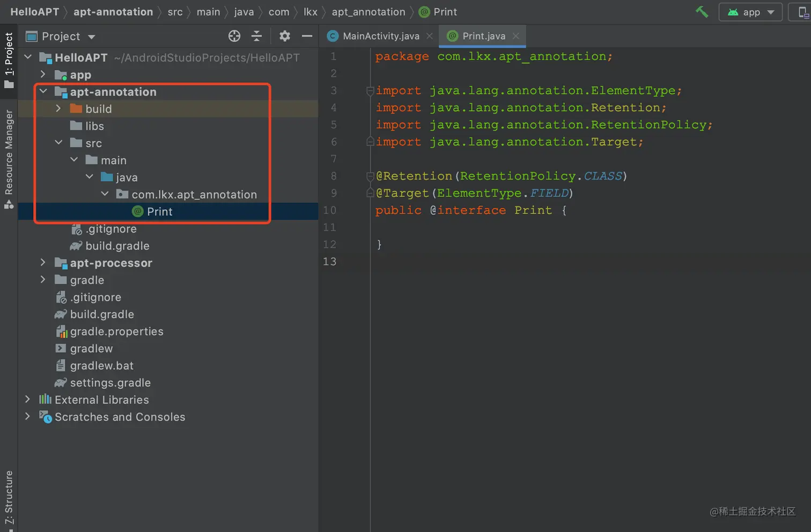The image size is (811, 532).
Task: Open the app run configuration dropdown
Action: click(x=750, y=12)
